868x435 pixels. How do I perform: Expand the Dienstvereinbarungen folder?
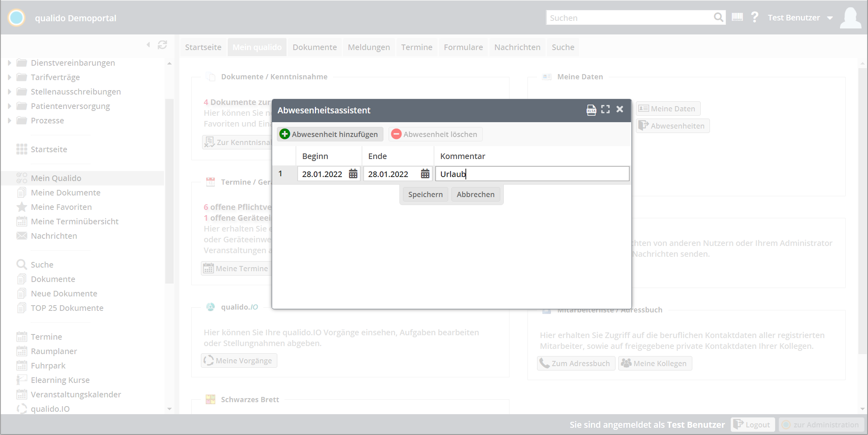click(9, 63)
